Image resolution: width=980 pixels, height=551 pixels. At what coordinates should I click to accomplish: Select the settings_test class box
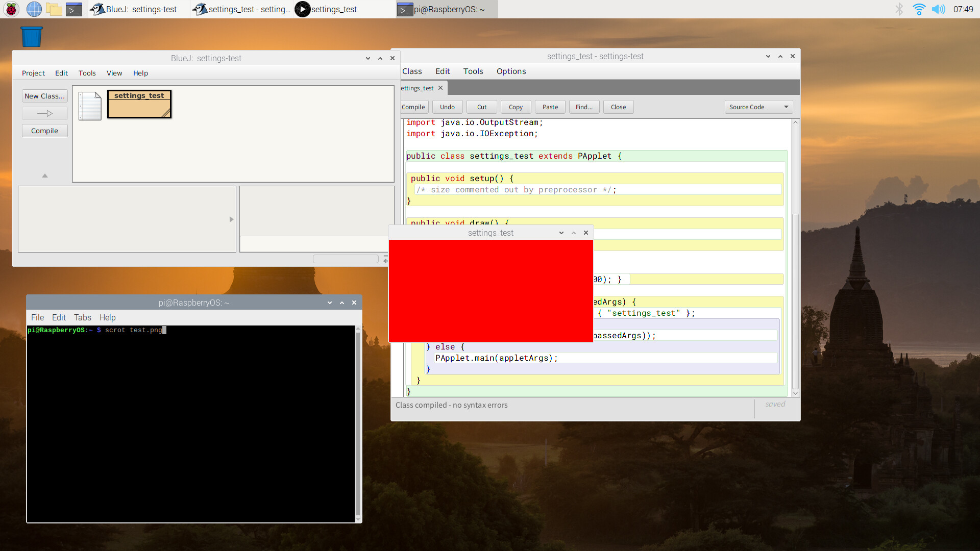[139, 104]
